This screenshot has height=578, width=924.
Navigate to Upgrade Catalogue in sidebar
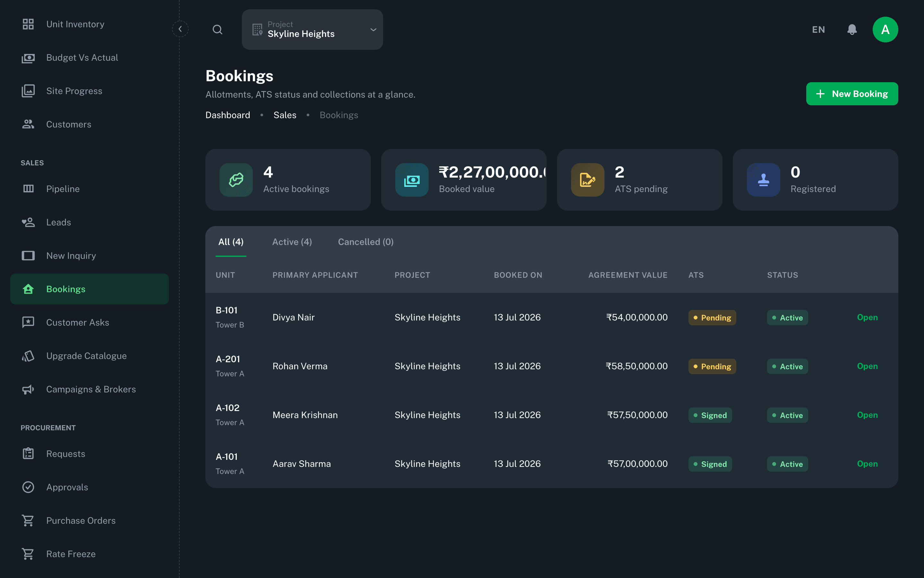click(x=89, y=356)
